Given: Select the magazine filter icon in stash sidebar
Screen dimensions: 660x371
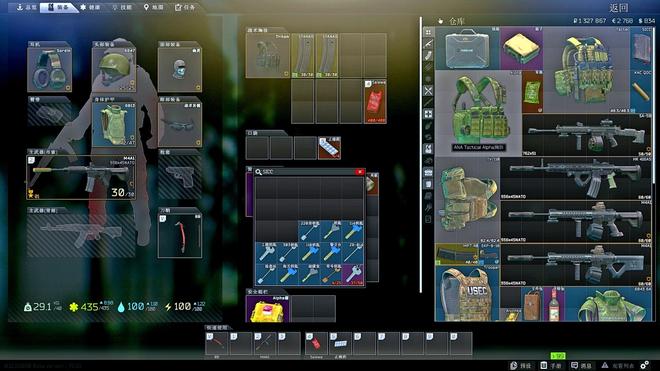Looking at the screenshot, I should 428,55.
